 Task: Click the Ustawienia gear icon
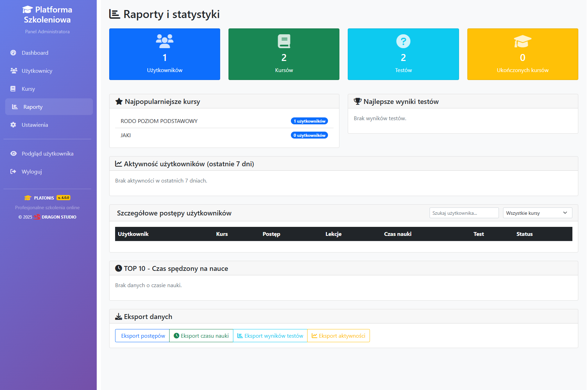13,125
